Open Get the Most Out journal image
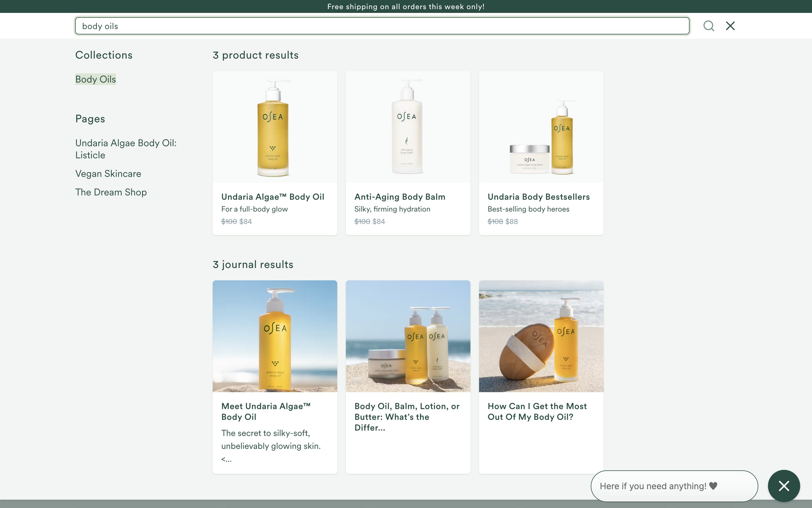The width and height of the screenshot is (812, 508). (x=541, y=336)
